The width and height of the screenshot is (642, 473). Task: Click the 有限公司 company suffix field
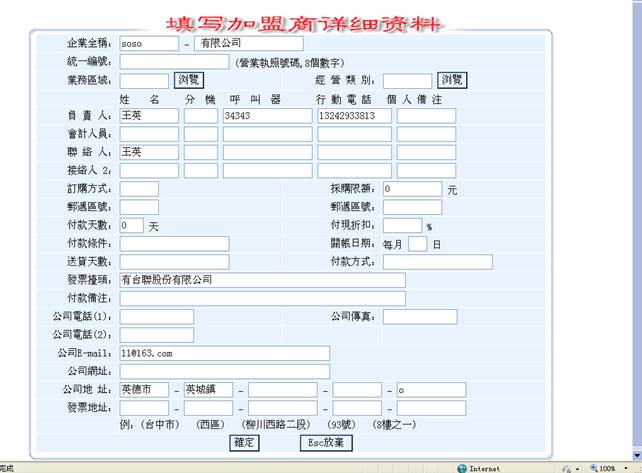point(248,44)
